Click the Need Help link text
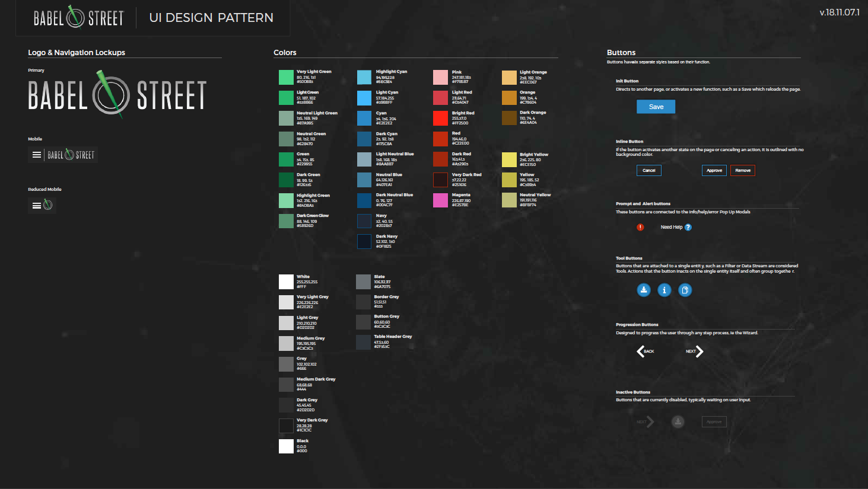The width and height of the screenshot is (868, 489). (x=672, y=227)
